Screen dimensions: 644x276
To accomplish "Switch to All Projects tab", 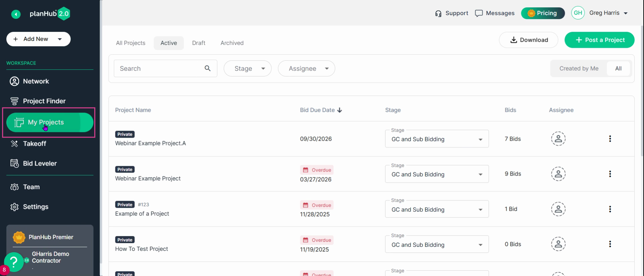I will (x=130, y=43).
